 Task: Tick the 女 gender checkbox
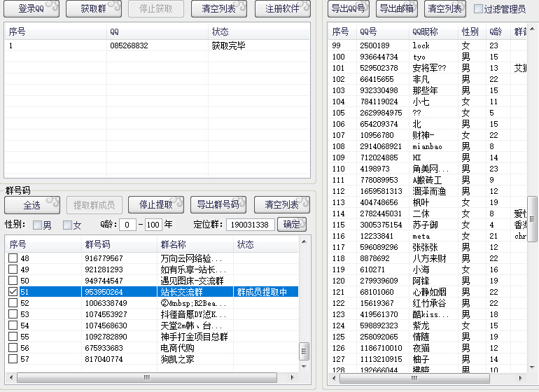pyautogui.click(x=67, y=225)
